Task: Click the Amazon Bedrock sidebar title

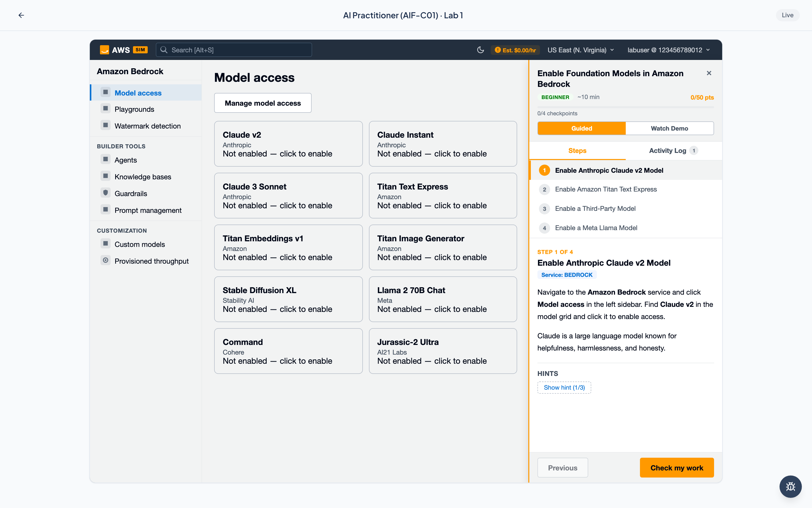Action: click(x=130, y=71)
